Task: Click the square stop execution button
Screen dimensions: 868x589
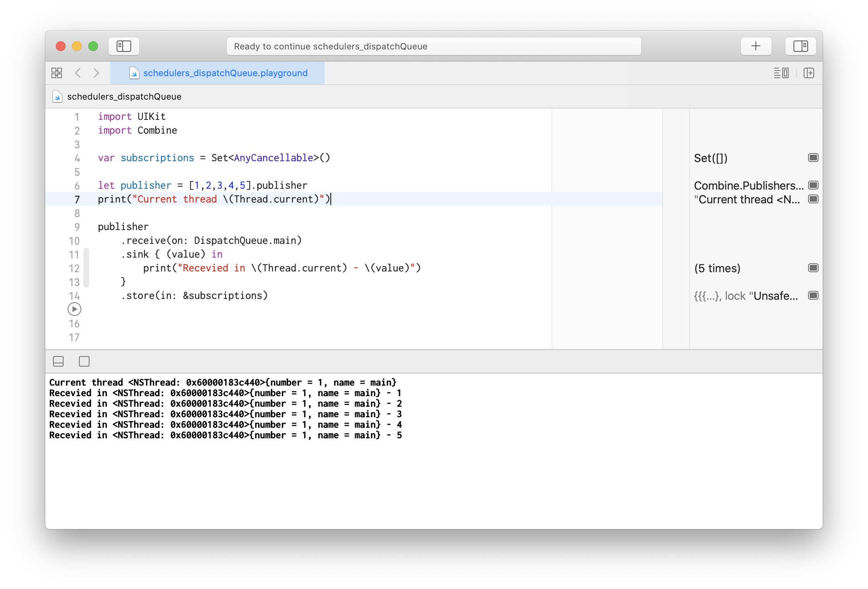Action: point(84,361)
